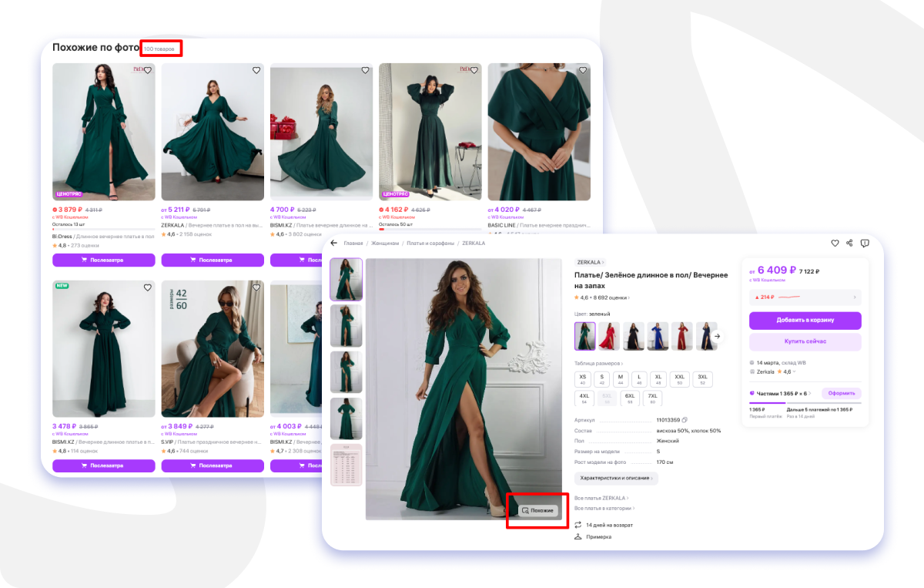
Task: Favorite the S.VIP 3 849 ₽ dress
Action: click(256, 287)
